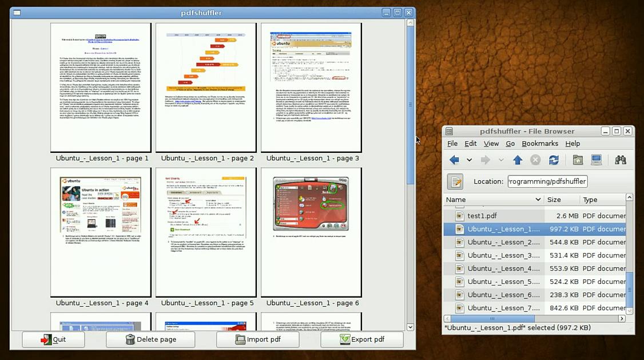Select Ubuntu_-_Lesson_3 file row
Screen dimensions: 644x360
click(x=535, y=255)
